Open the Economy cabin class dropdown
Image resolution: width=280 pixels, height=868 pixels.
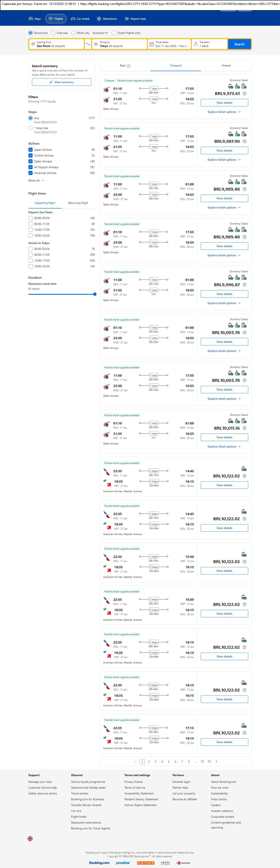click(100, 33)
